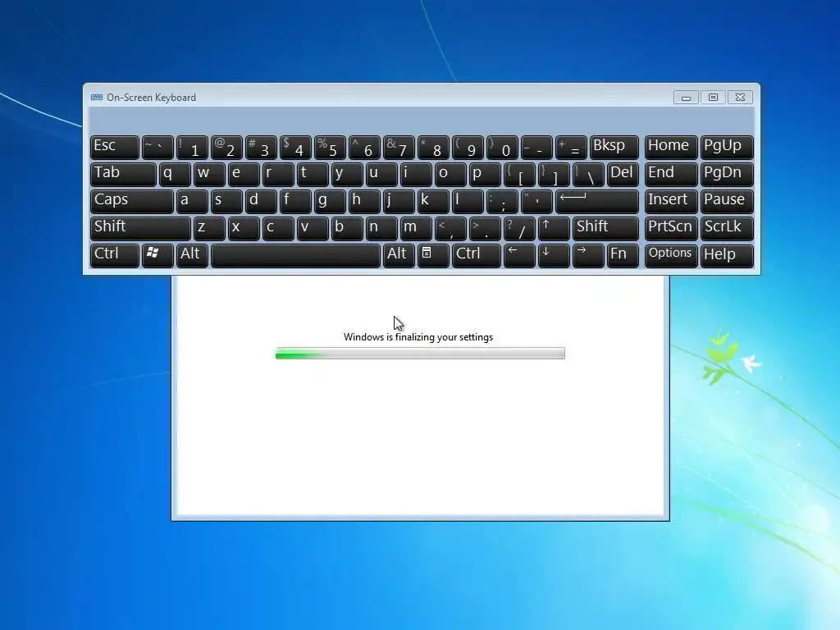The height and width of the screenshot is (630, 840).
Task: Click the space bar key
Action: (295, 255)
